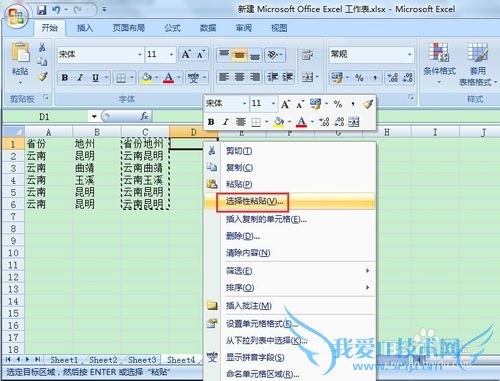Toggle Italic on mini toolbar
Image resolution: width=500 pixels, height=381 pixels.
[225, 122]
